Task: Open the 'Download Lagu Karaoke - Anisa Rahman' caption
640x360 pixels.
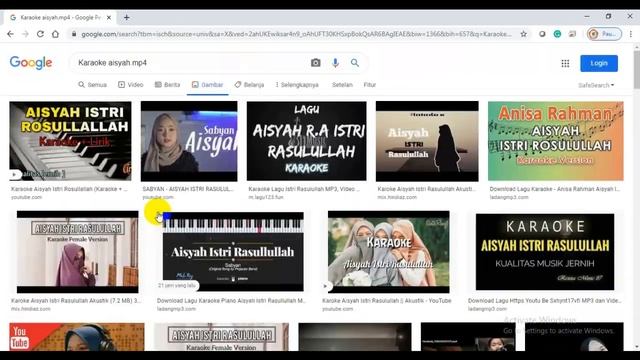Action: tap(555, 189)
